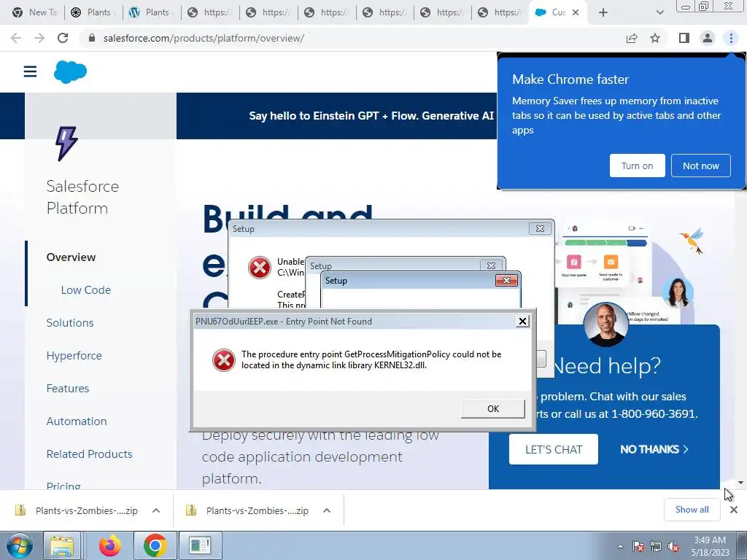Go back to the previous page
747x560 pixels.
pyautogui.click(x=16, y=38)
